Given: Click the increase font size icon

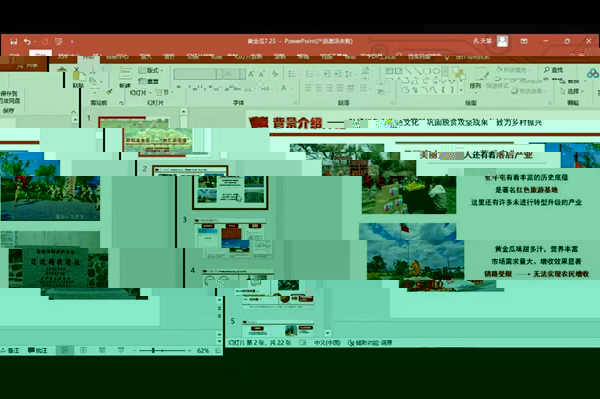Looking at the screenshot, I should (251, 74).
